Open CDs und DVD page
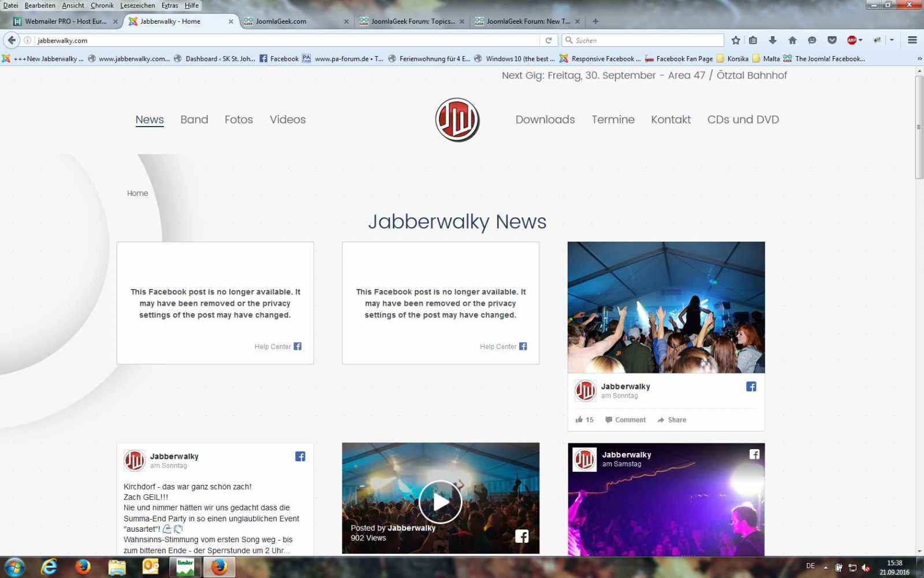 (743, 120)
